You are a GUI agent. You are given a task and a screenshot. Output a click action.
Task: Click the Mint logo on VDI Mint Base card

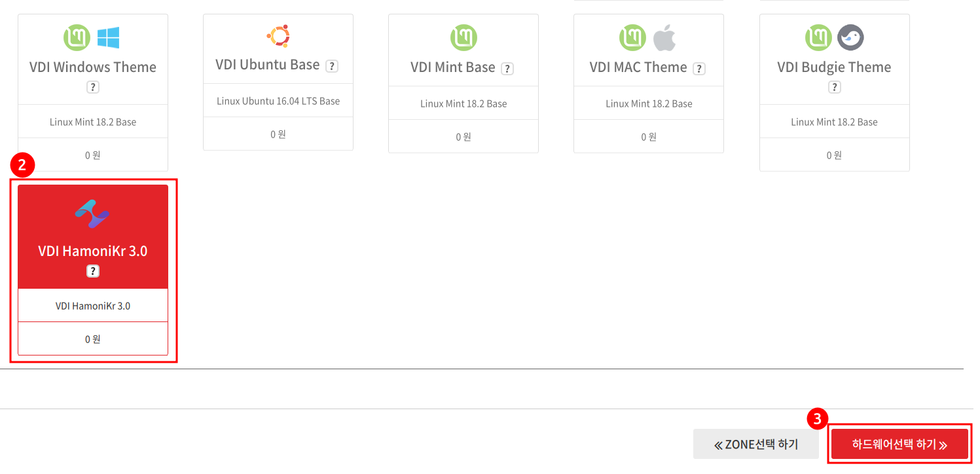[463, 37]
